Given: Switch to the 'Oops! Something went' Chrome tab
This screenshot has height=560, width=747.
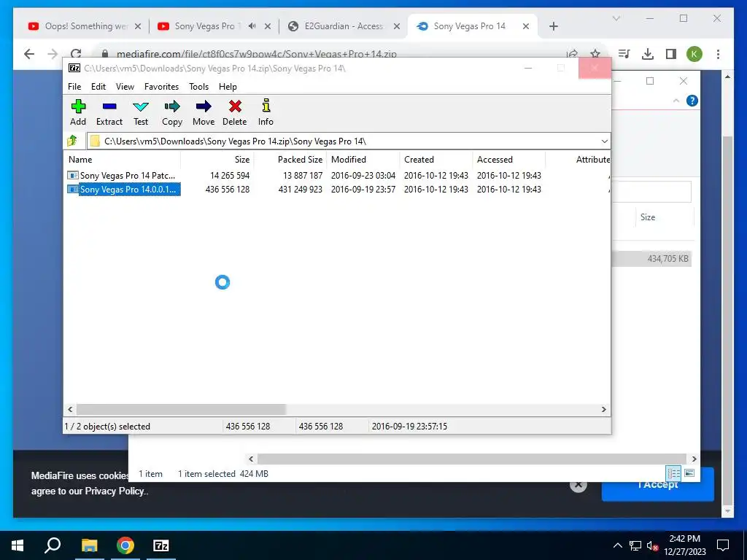Looking at the screenshot, I should tap(86, 26).
